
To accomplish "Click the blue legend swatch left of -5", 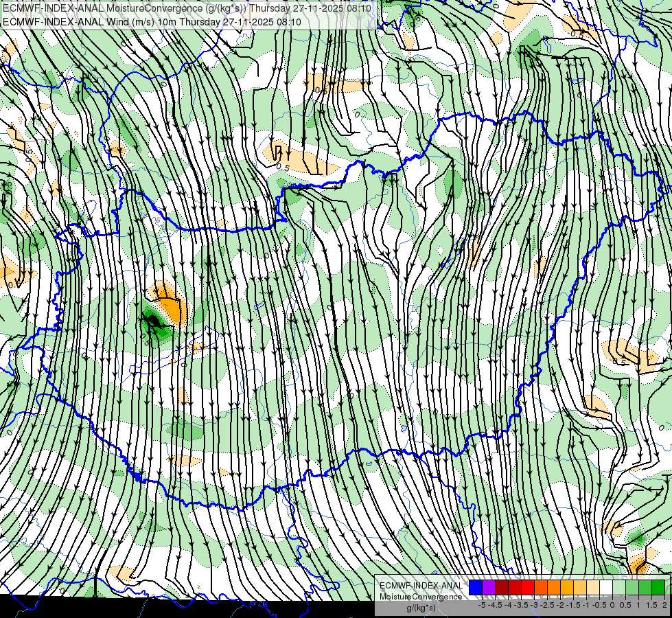I will [476, 588].
